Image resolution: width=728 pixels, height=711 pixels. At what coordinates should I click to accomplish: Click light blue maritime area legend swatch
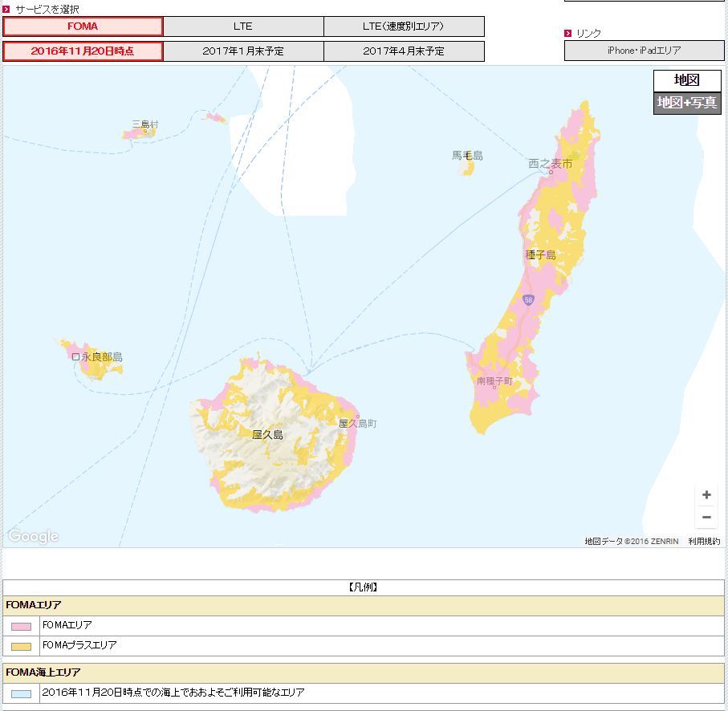coord(22,693)
